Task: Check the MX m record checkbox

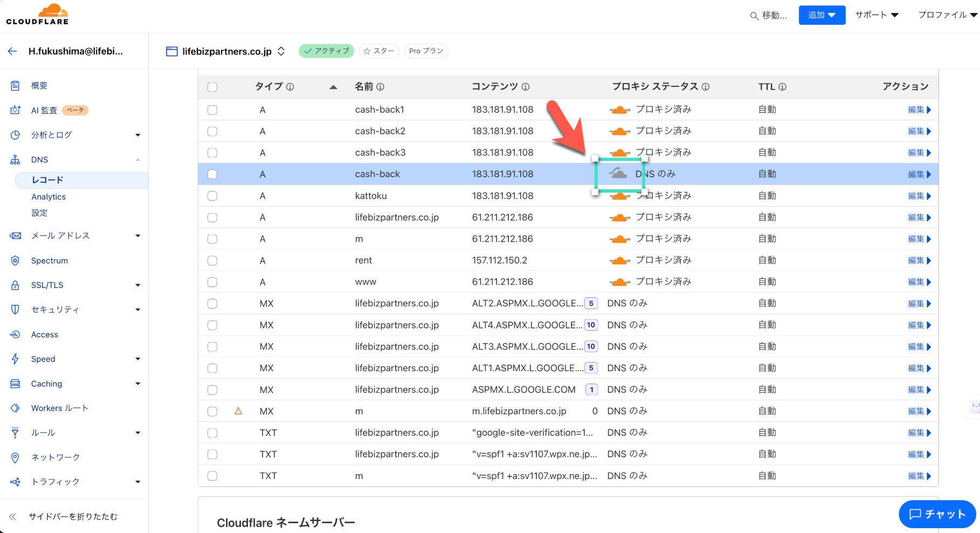Action: (x=212, y=411)
